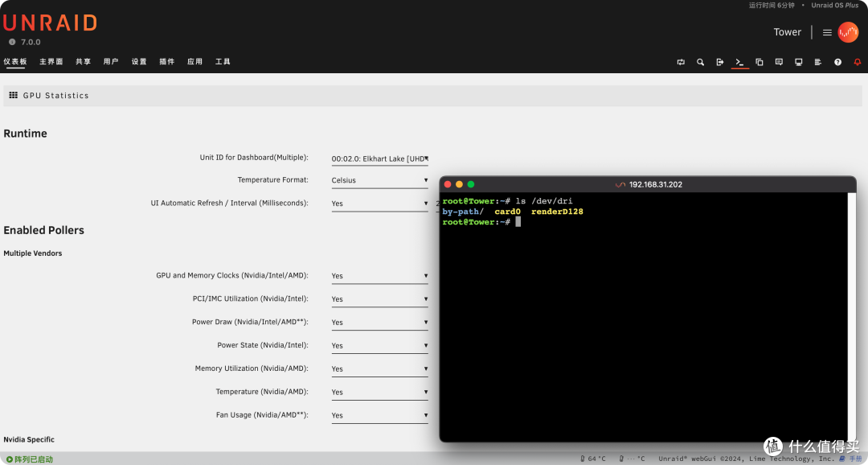Image resolution: width=868 pixels, height=465 pixels.
Task: Click the UNRAID logo
Action: pos(51,23)
